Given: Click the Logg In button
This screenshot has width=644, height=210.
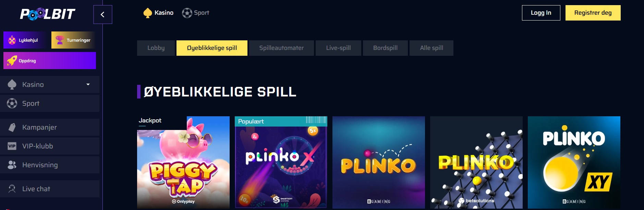Looking at the screenshot, I should [x=541, y=13].
